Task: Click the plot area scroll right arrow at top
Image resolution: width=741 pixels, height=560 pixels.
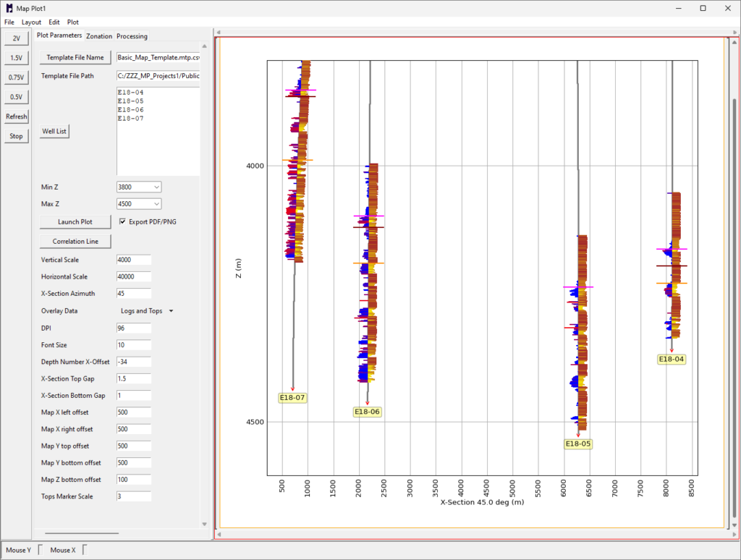Action: 735,32
